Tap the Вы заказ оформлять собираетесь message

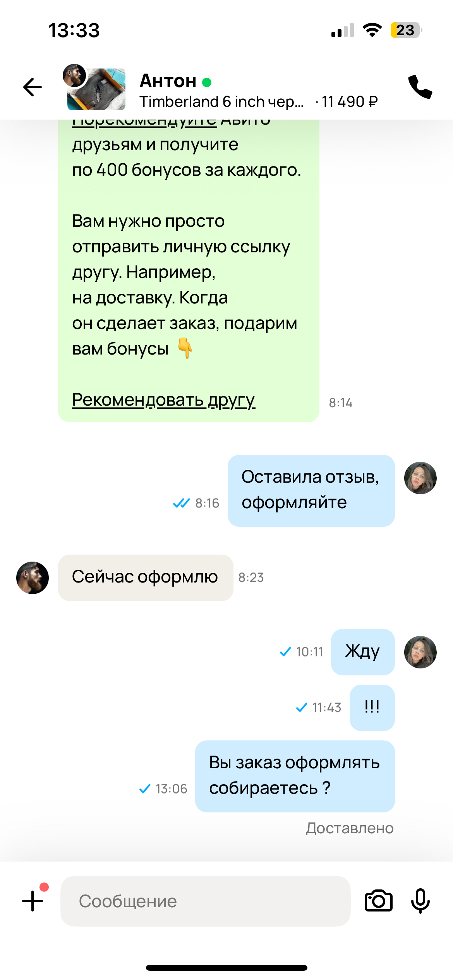(295, 776)
